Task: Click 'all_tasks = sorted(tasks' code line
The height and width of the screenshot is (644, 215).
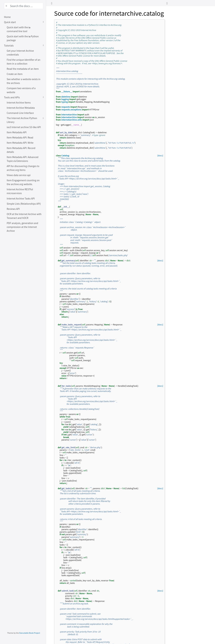Action: [x=87, y=580]
